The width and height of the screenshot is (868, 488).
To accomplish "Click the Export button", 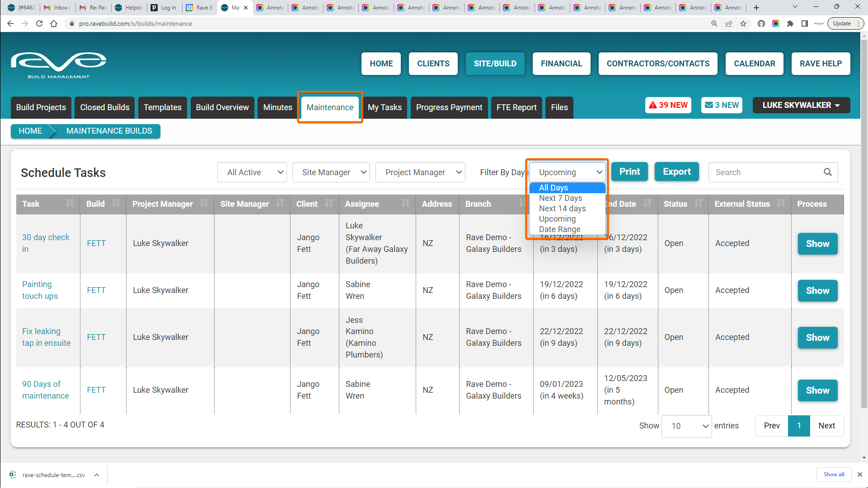I will 676,172.
